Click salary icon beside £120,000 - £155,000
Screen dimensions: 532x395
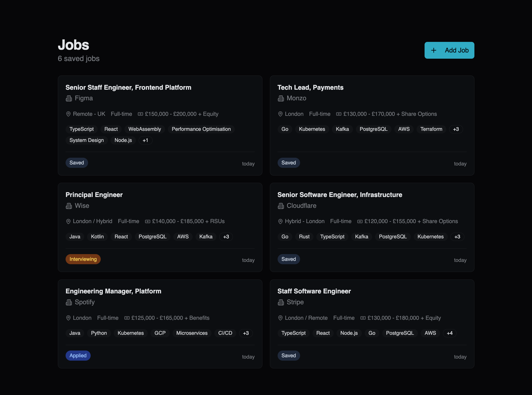[360, 222]
